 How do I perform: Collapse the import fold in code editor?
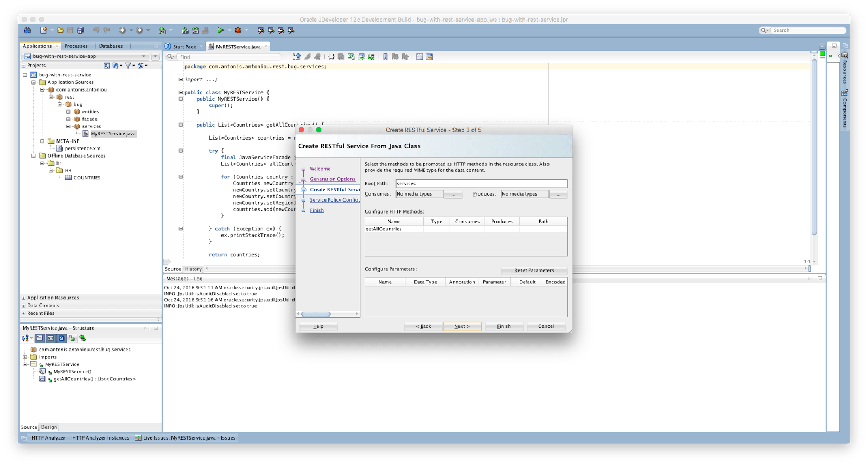[x=181, y=80]
